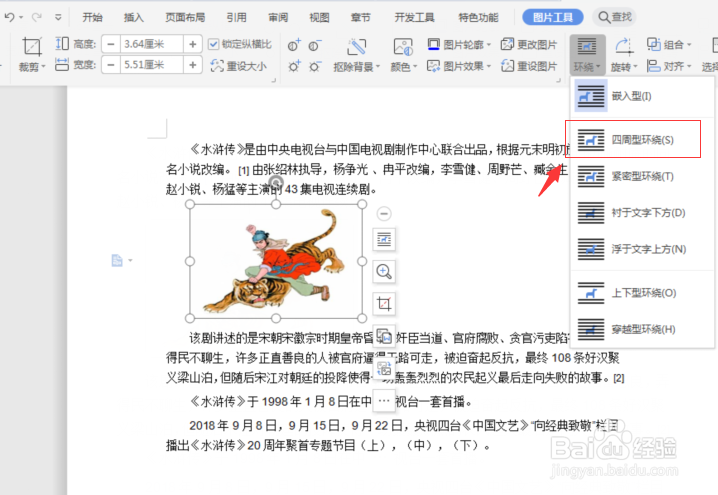Switch to the 章节 tab
This screenshot has height=495, width=718.
point(360,17)
